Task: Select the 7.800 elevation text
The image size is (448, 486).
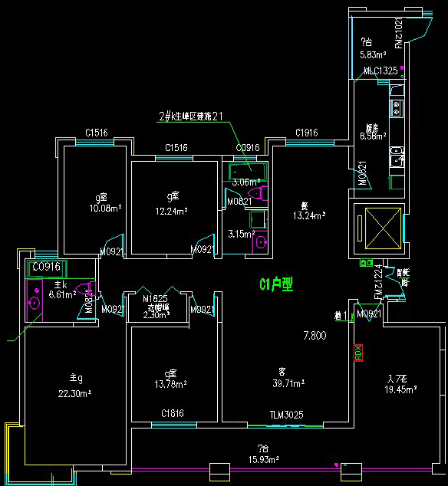Action: tap(315, 336)
